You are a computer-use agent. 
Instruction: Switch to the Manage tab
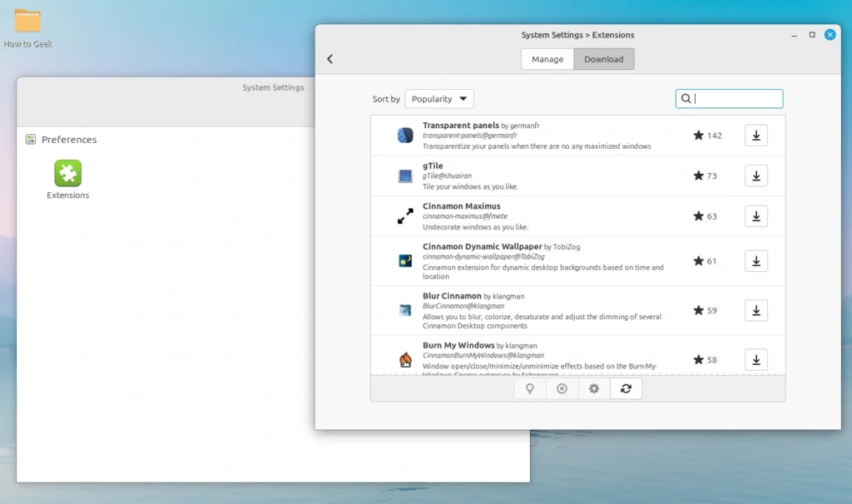click(x=547, y=59)
